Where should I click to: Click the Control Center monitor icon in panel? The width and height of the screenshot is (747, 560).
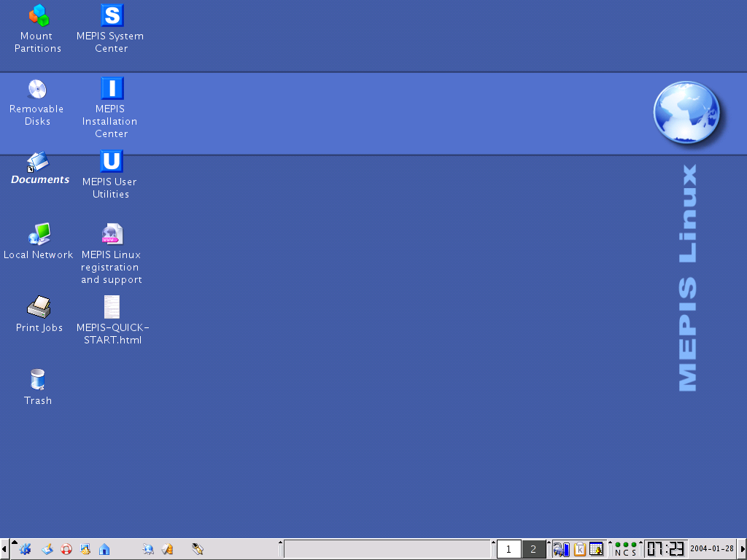85,550
